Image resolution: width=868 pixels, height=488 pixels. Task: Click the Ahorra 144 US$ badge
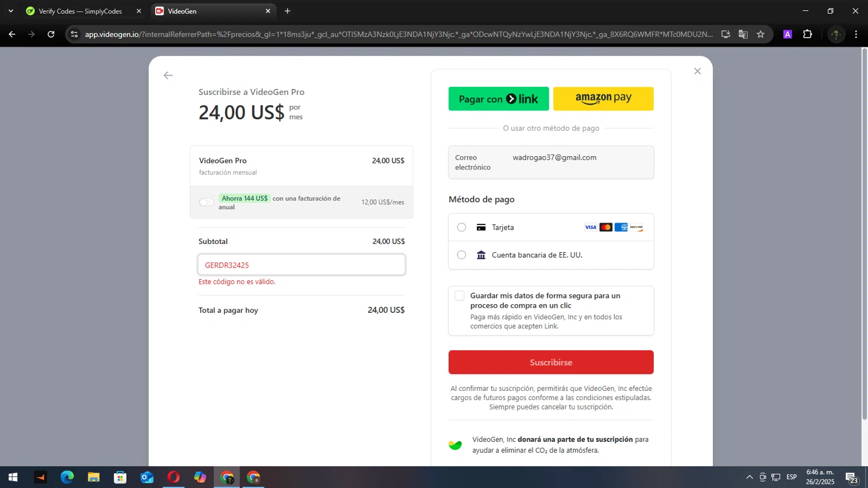tap(245, 198)
